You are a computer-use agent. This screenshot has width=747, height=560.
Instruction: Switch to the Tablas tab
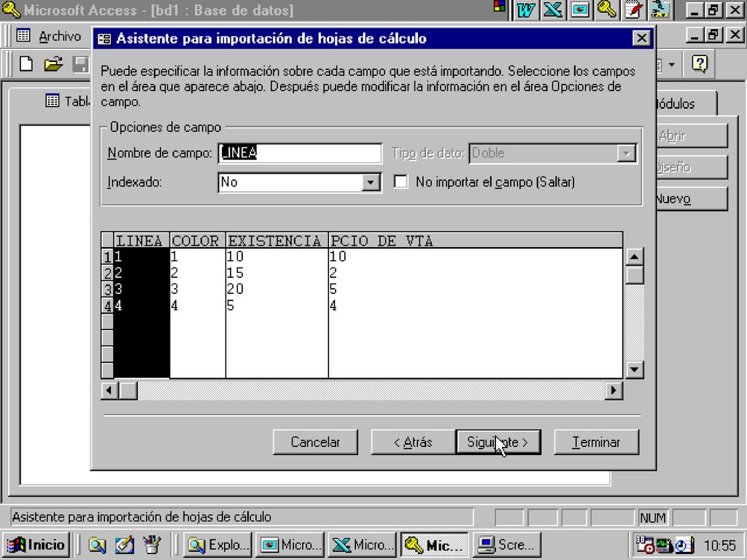click(x=66, y=101)
